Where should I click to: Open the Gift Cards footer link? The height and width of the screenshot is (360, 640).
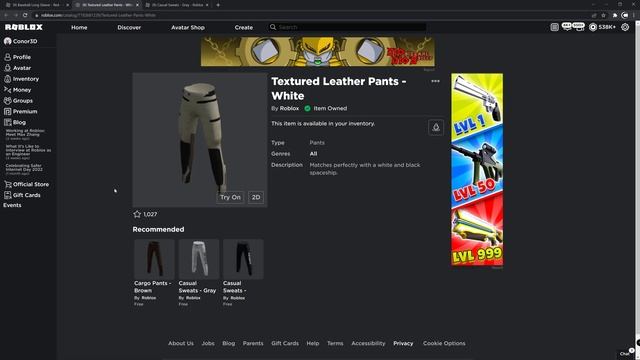[285, 343]
